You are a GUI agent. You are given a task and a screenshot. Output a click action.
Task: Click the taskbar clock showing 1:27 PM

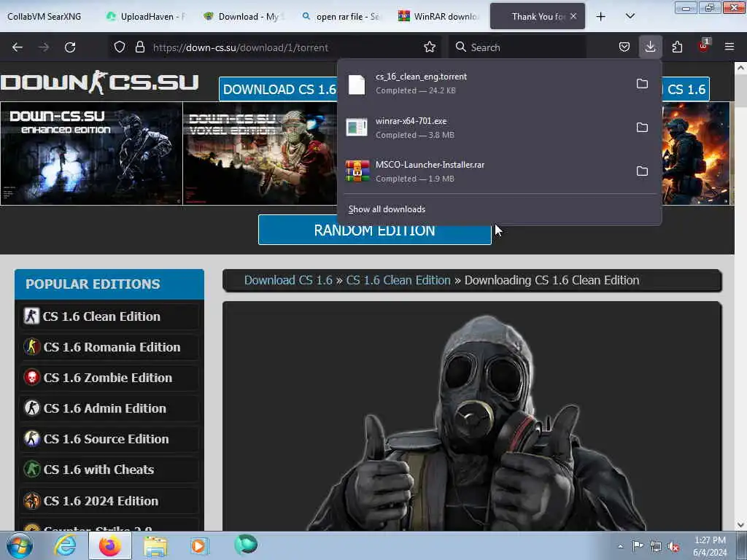coord(710,546)
